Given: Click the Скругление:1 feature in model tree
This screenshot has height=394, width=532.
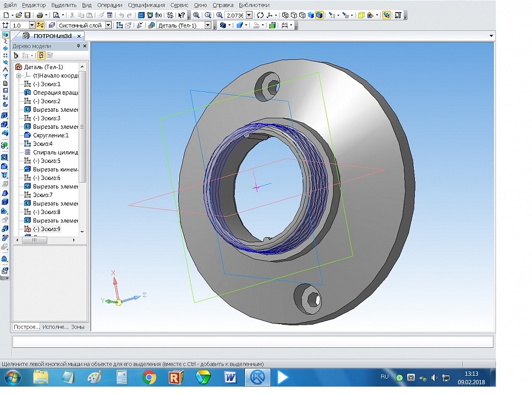Looking at the screenshot, I should point(51,135).
